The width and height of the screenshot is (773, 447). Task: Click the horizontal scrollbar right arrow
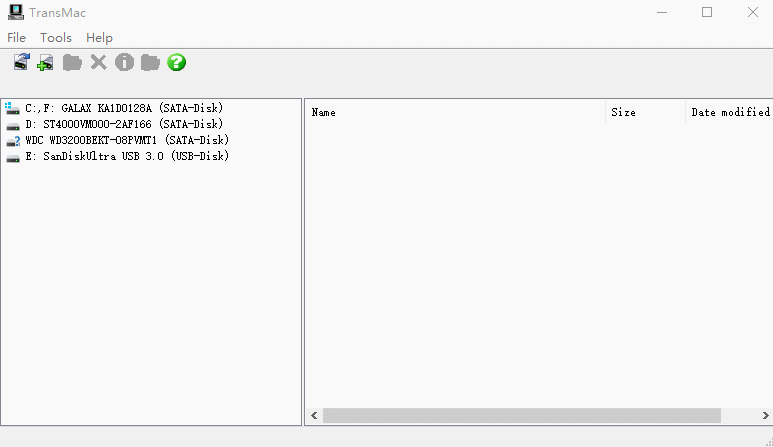765,415
